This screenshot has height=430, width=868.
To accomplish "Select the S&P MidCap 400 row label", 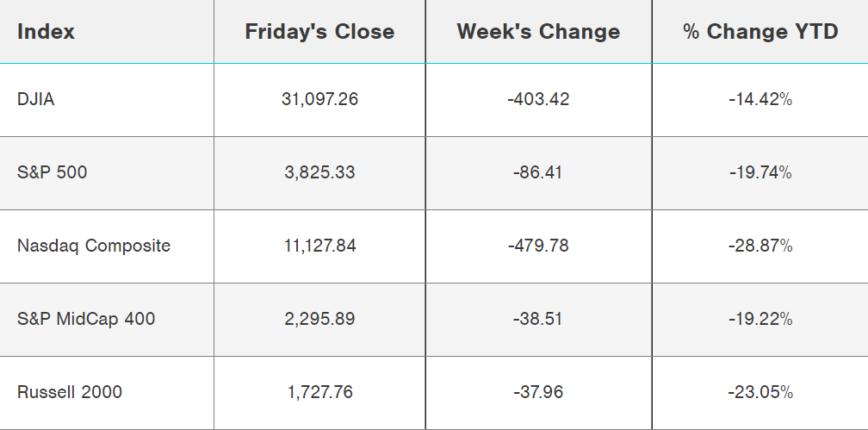I will 86,319.
